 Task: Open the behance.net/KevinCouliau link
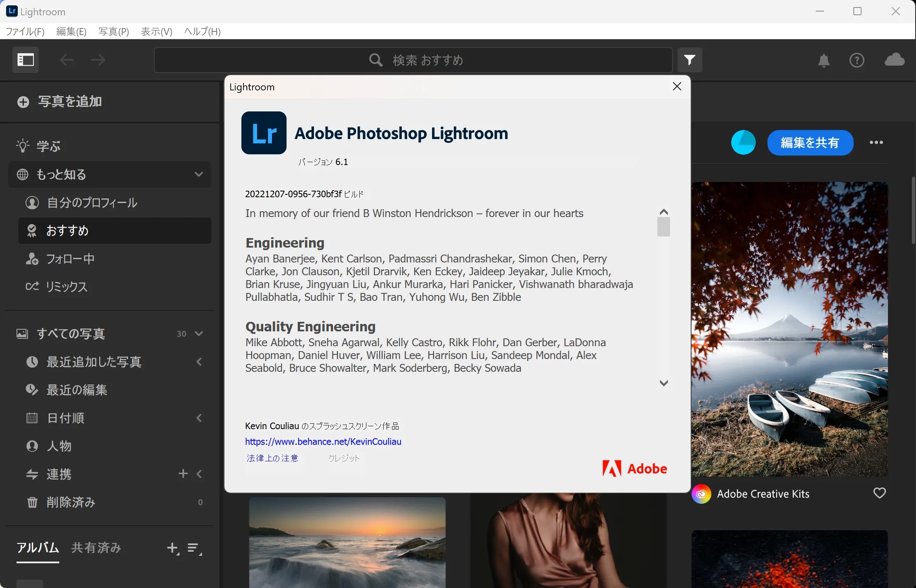pos(323,442)
